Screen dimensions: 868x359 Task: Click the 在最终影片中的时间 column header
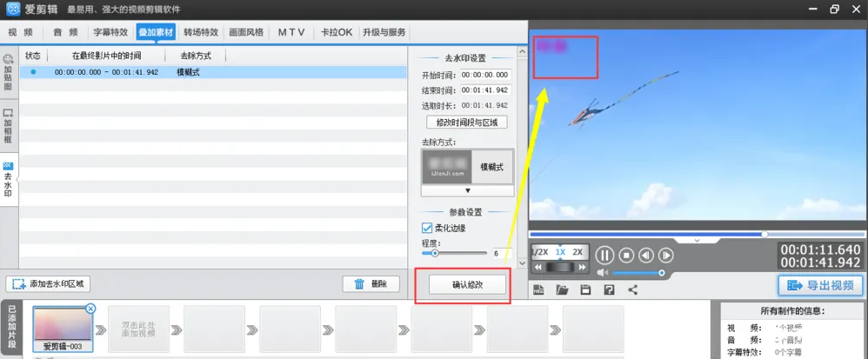(x=107, y=56)
